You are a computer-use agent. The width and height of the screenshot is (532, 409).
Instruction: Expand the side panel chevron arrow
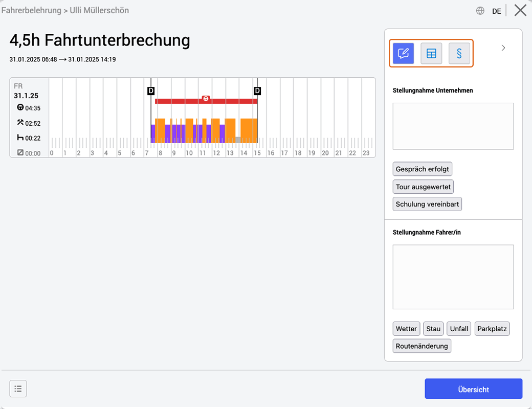tap(503, 48)
